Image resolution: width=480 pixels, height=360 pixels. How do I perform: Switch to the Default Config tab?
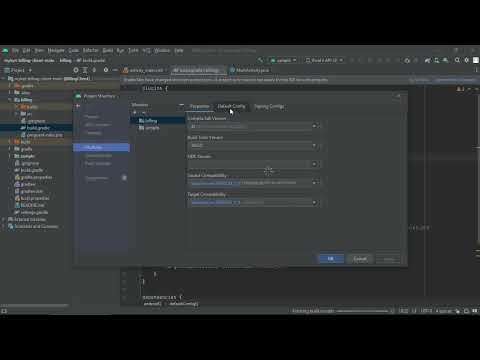[231, 106]
